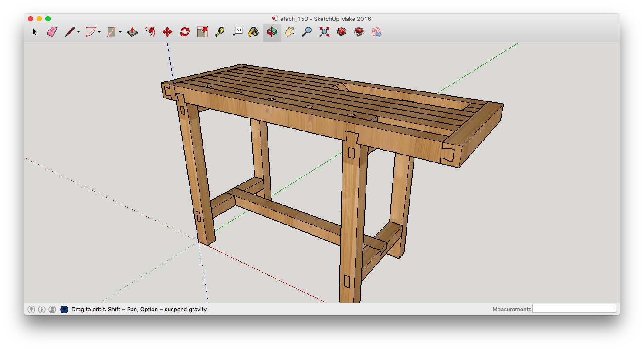Pick the Pencil line tool
The height and width of the screenshot is (350, 644).
click(70, 32)
